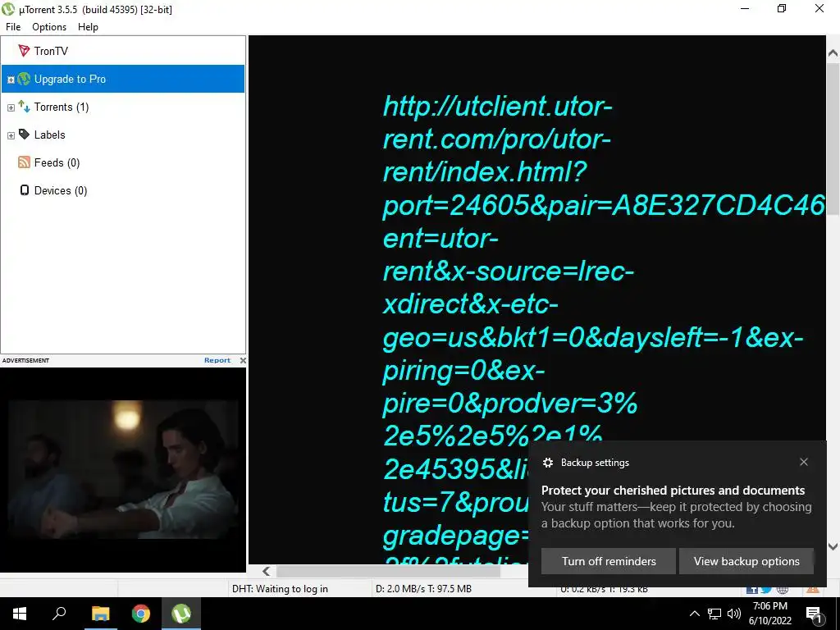Click the µTorrent icon beside Upgrade to Pro
Viewport: 840px width, 630px height.
(x=24, y=79)
